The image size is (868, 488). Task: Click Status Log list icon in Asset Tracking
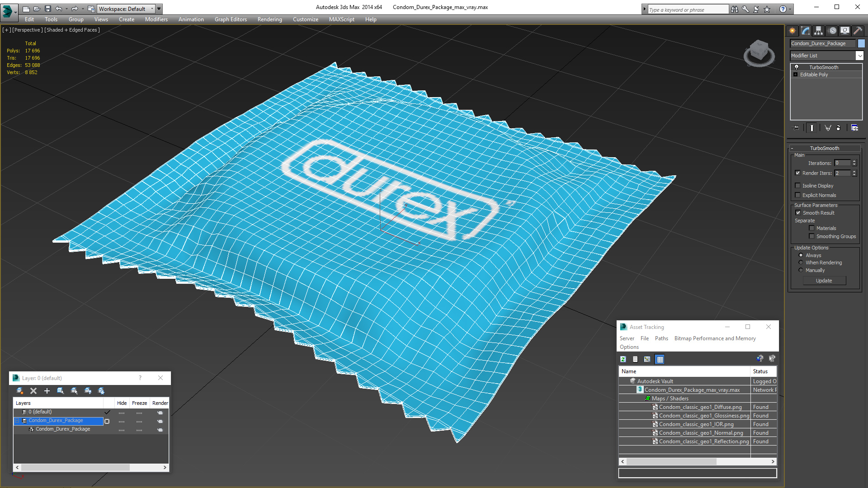[x=635, y=359]
